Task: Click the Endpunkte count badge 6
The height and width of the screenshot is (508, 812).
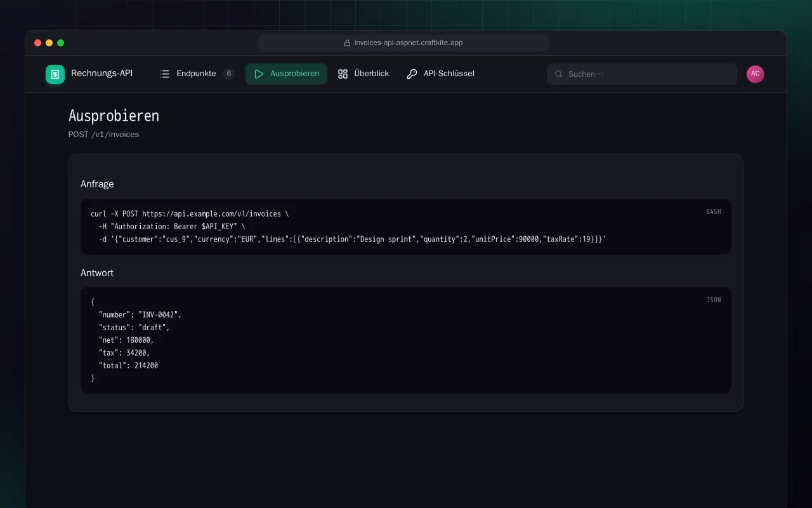Action: click(228, 74)
